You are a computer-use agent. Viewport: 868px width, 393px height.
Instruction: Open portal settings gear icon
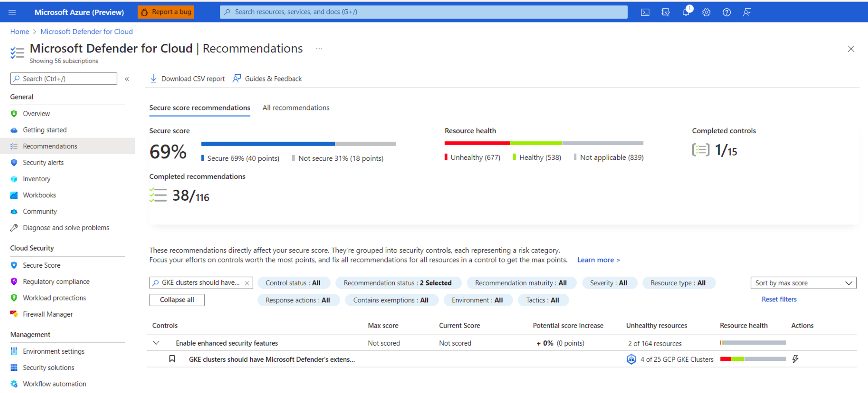pos(706,12)
